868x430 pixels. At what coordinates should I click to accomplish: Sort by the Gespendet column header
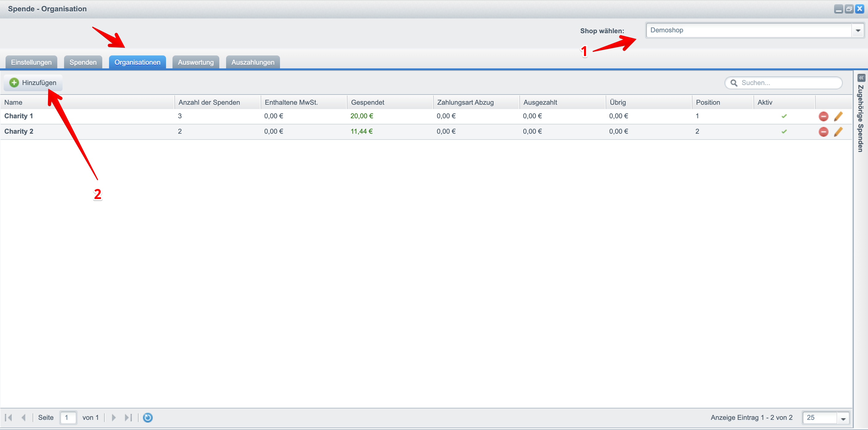pos(367,102)
